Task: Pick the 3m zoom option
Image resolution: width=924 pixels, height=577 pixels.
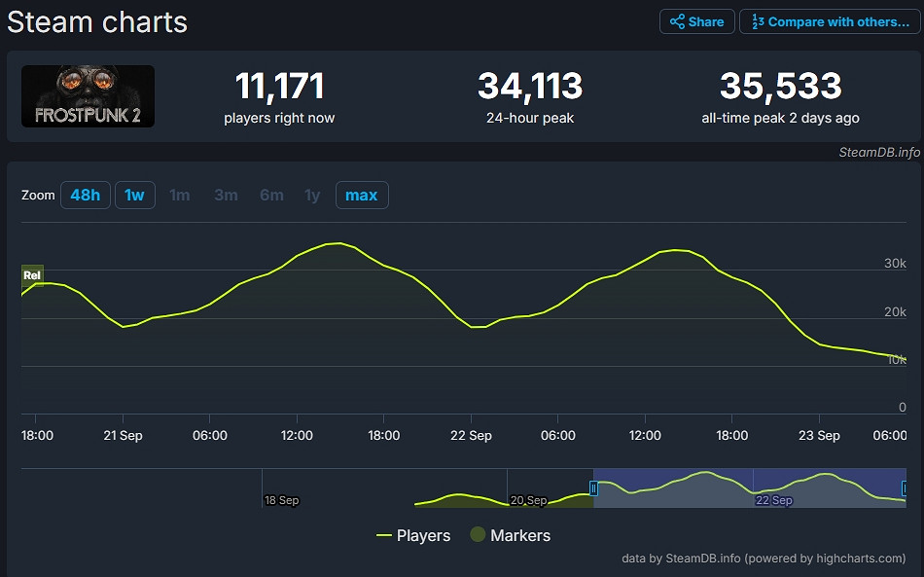Action: click(226, 196)
